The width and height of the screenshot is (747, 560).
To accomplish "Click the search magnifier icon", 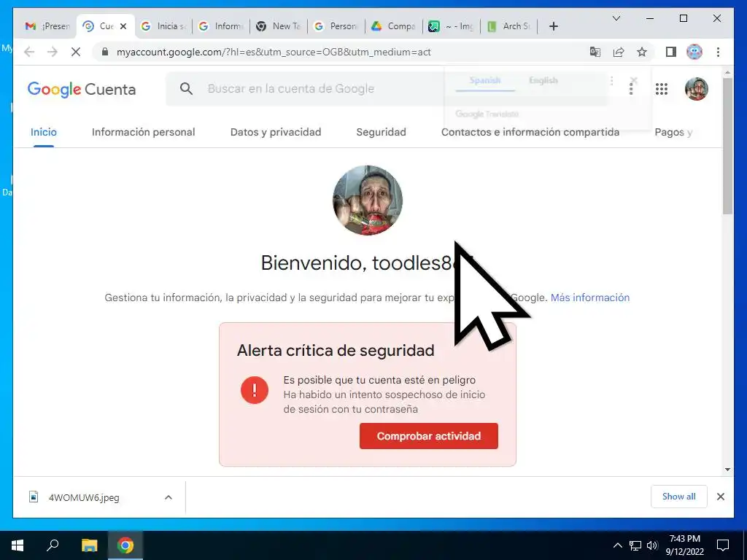I will click(x=186, y=88).
